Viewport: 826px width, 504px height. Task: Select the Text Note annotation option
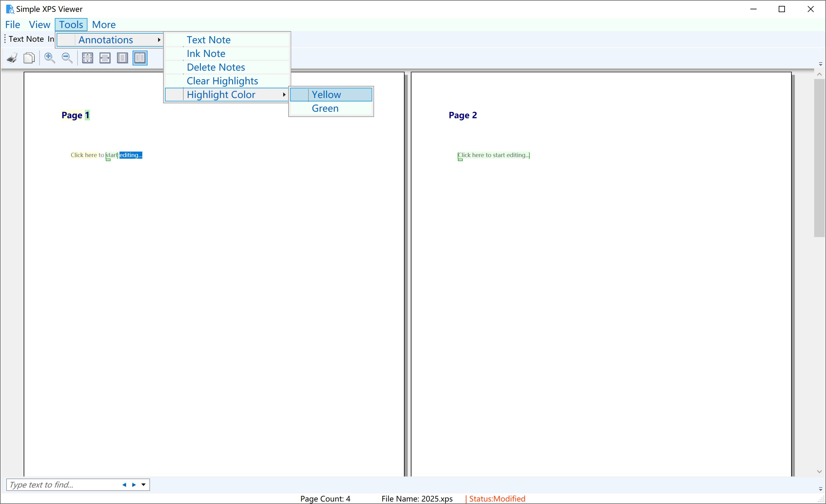209,40
